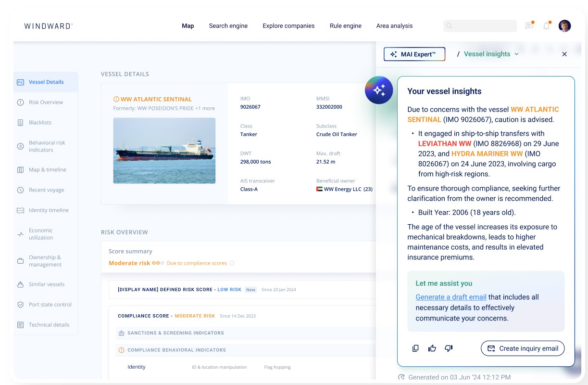
Task: Click the Create inquiry email button
Action: click(x=522, y=348)
